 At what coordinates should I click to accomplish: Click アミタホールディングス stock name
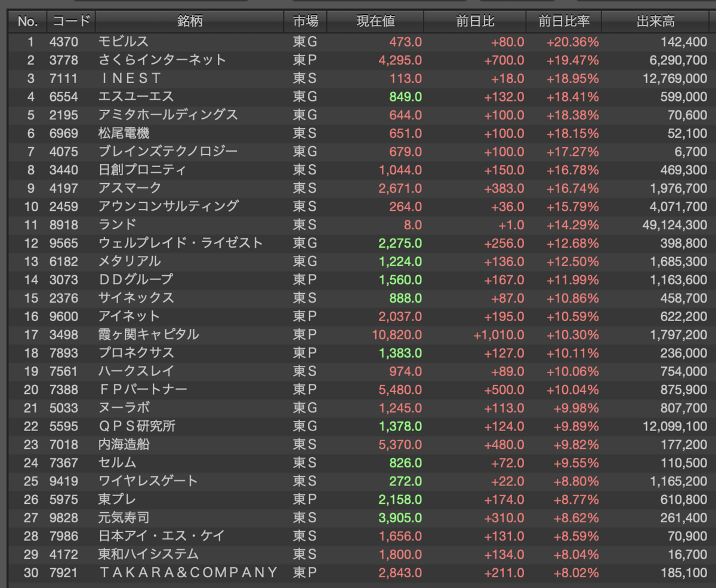168,115
